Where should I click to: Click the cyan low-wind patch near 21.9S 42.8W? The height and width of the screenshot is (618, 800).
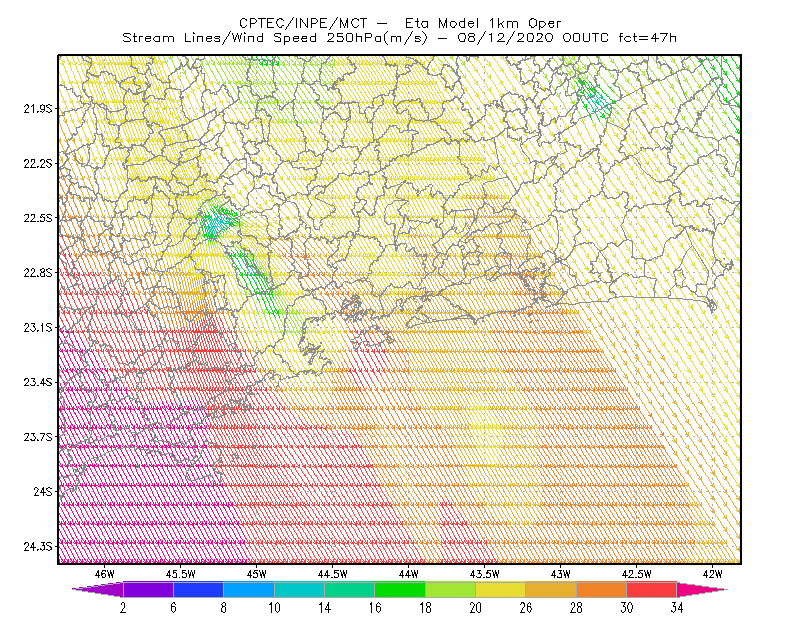pyautogui.click(x=595, y=100)
